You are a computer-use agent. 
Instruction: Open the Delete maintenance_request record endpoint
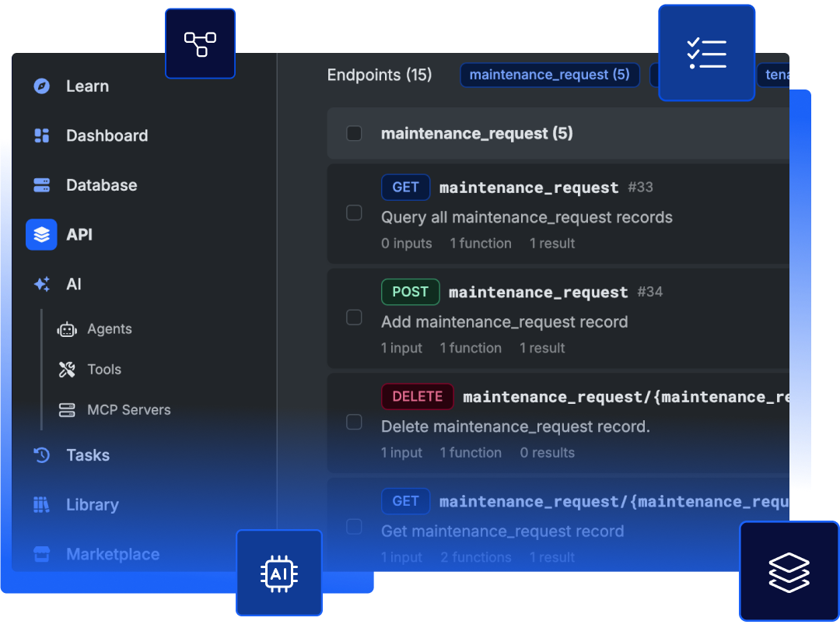click(503, 426)
